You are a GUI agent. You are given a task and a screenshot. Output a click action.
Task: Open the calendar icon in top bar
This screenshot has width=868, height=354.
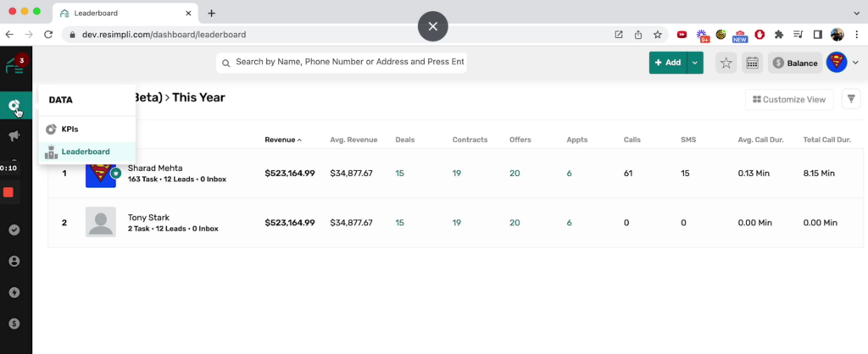pyautogui.click(x=751, y=63)
